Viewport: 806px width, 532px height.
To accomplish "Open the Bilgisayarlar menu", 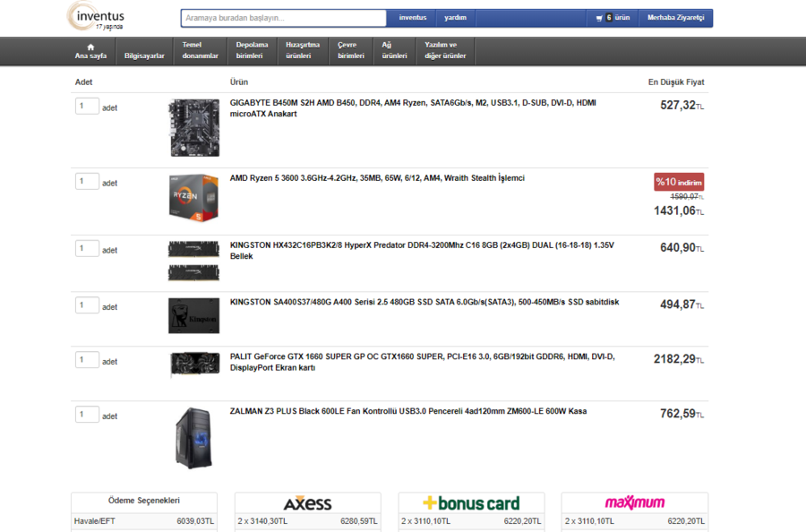I will click(144, 51).
